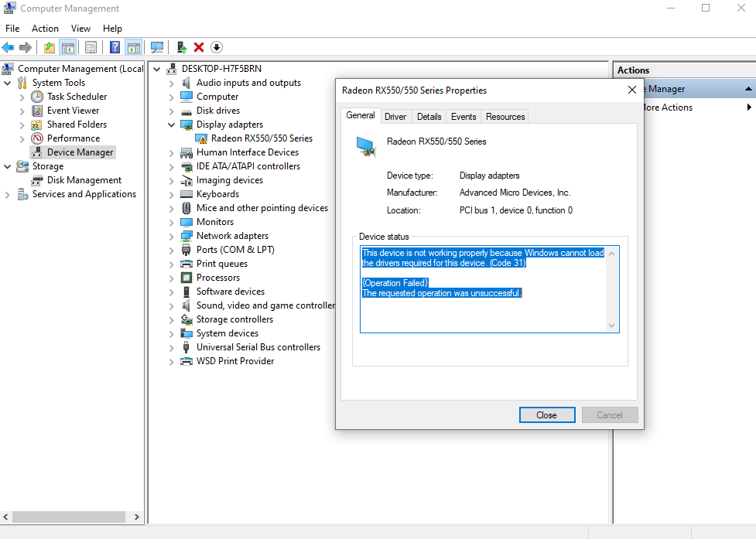Click the Disk Management icon

37,180
